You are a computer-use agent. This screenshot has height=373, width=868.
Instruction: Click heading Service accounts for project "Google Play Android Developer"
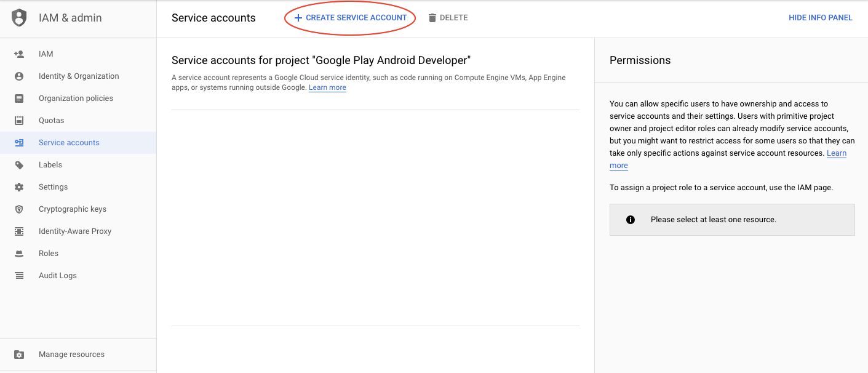pyautogui.click(x=321, y=60)
